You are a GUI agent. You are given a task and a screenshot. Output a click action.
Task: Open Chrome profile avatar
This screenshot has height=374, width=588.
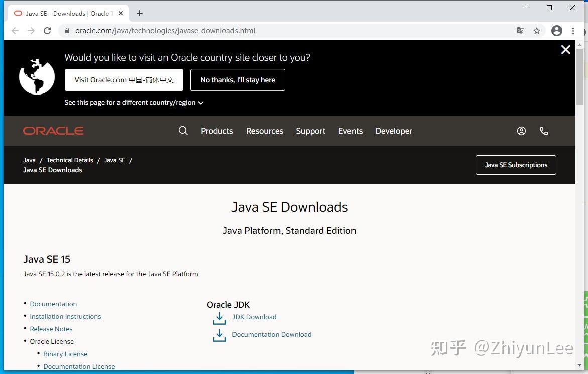[556, 31]
